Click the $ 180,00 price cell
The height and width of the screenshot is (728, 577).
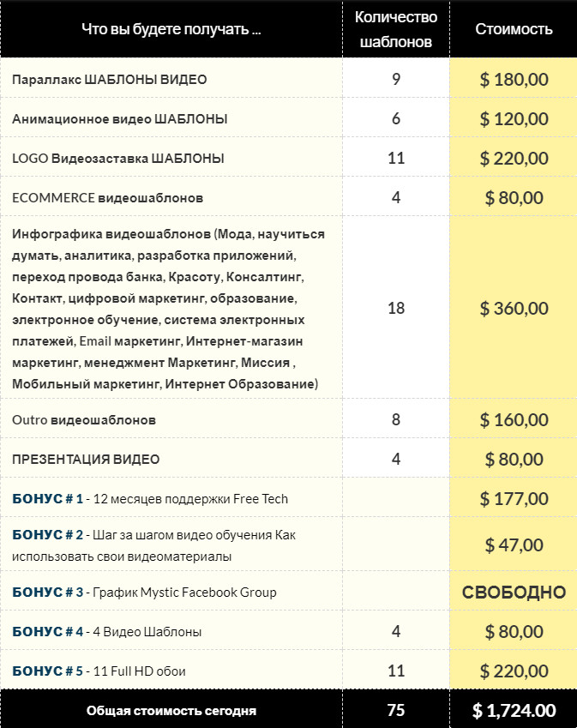point(514,80)
